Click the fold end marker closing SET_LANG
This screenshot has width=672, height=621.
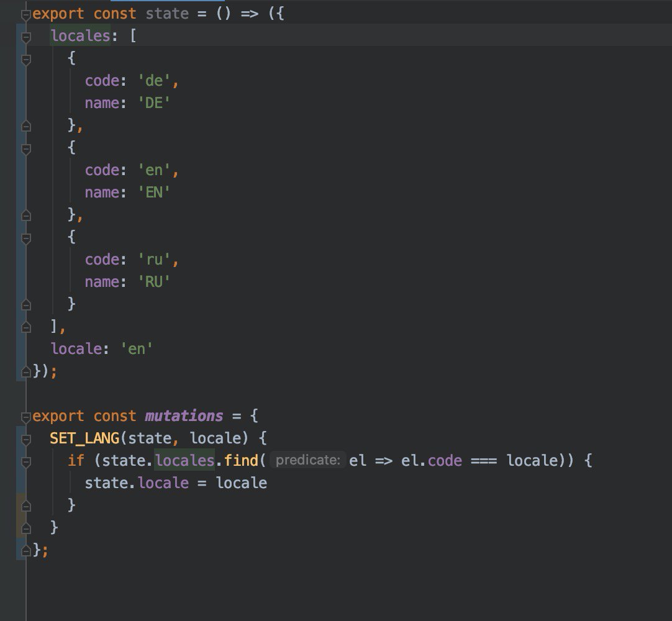coord(26,528)
